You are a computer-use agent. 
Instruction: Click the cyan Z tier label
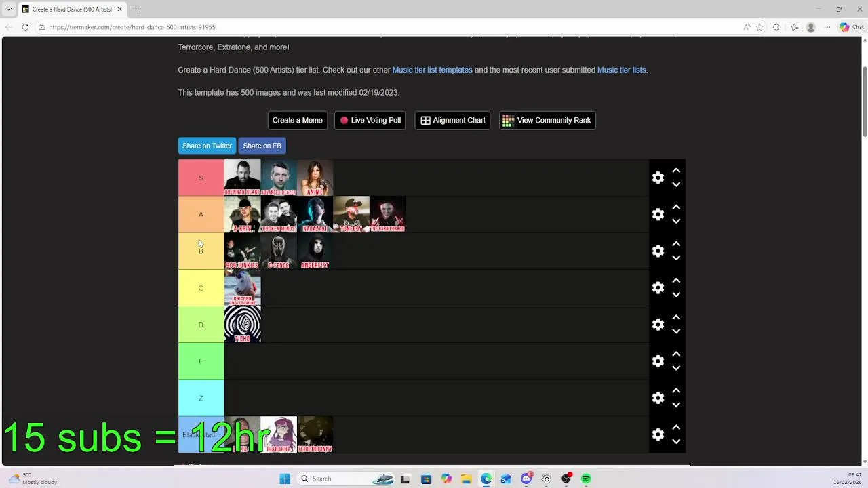click(201, 398)
